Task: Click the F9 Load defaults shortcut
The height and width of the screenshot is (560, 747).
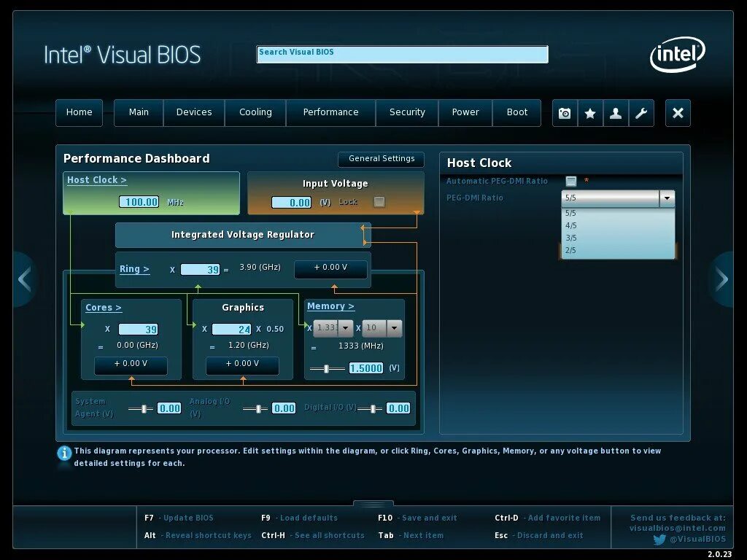Action: point(299,518)
